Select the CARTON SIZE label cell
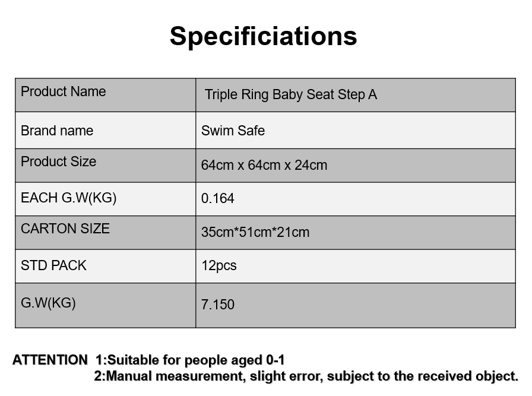Screen dimensions: 532x396 106,233
